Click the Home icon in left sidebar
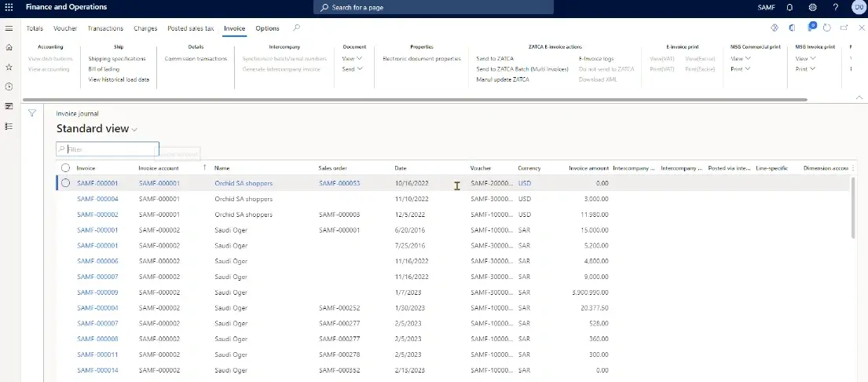Image resolution: width=868 pixels, height=382 pixels. (9, 48)
